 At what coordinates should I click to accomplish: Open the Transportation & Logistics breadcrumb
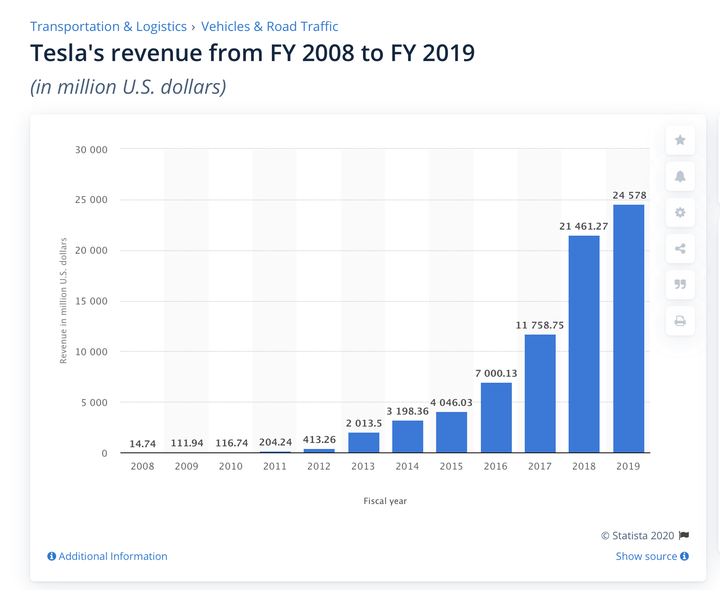pyautogui.click(x=108, y=27)
